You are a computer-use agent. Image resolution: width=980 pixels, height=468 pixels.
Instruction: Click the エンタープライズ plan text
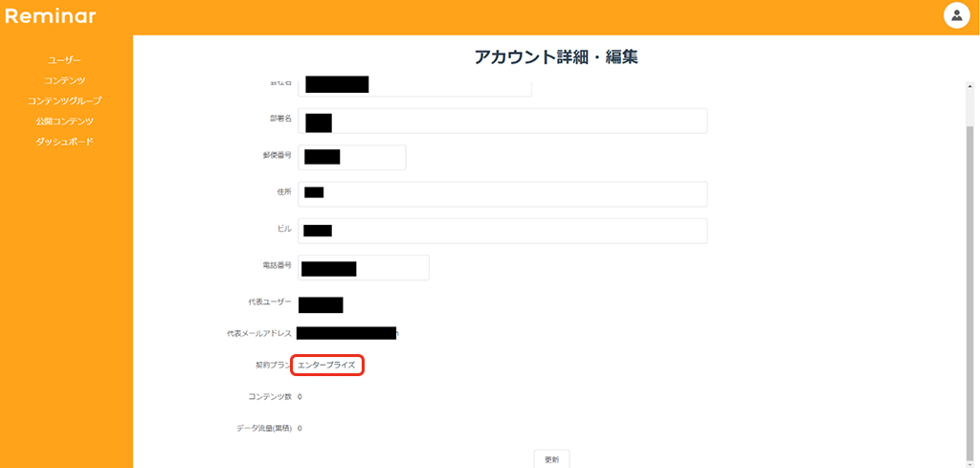point(327,366)
